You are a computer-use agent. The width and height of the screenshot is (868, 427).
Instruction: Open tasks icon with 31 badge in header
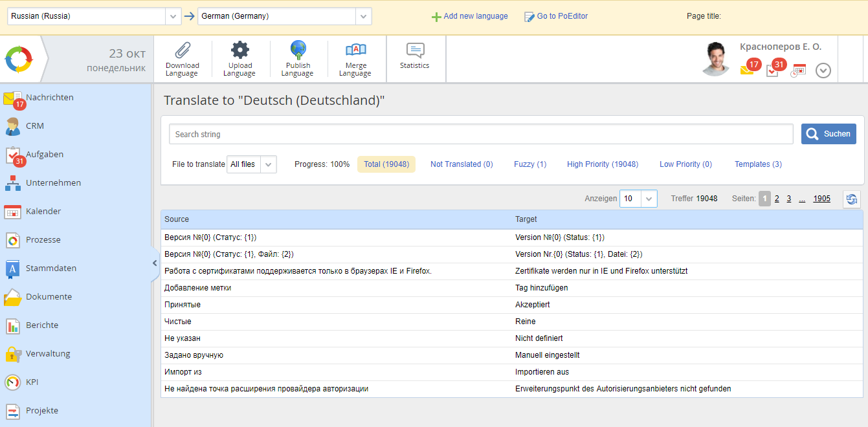[773, 70]
